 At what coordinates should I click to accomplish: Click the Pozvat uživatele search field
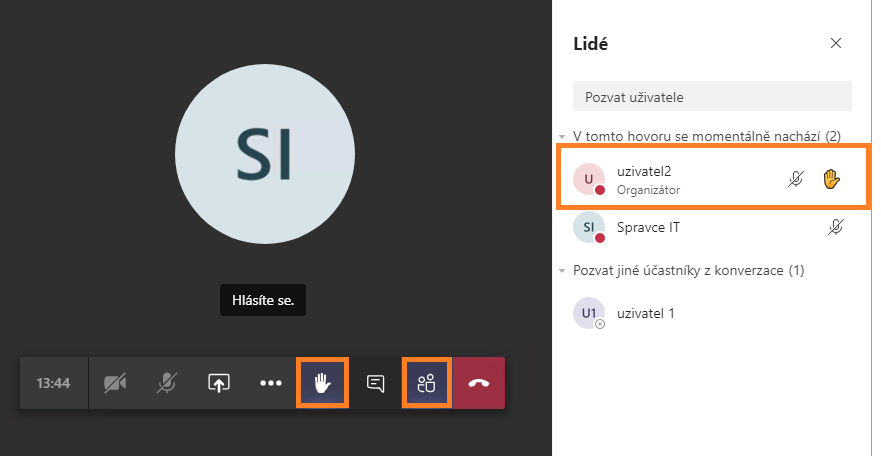click(x=712, y=97)
